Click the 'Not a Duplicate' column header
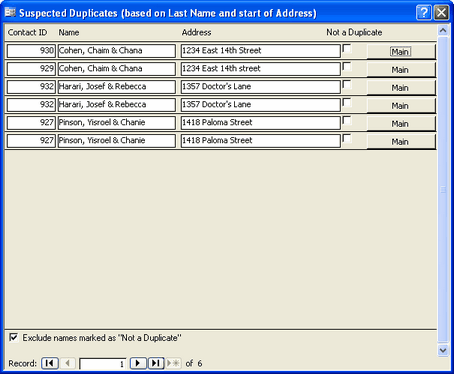Image resolution: width=454 pixels, height=374 pixels. 354,32
